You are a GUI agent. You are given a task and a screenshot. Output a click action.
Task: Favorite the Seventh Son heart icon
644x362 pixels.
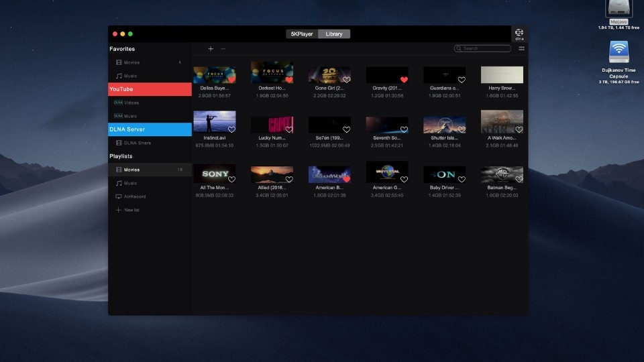(404, 129)
